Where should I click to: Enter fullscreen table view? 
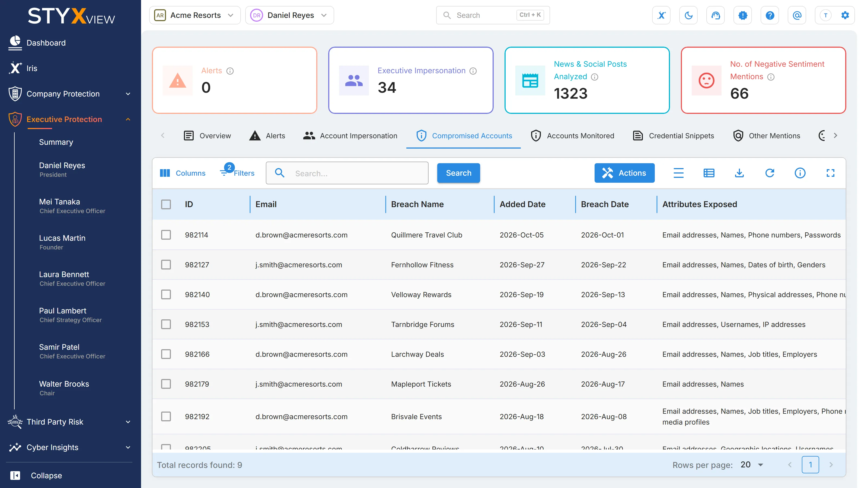tap(830, 173)
